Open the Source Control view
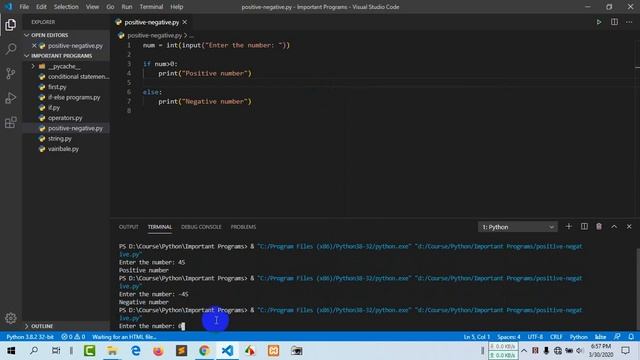This screenshot has height=360, width=640. [x=11, y=73]
